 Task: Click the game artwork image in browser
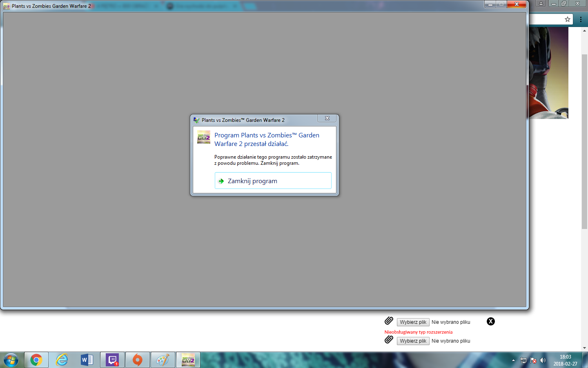[548, 73]
